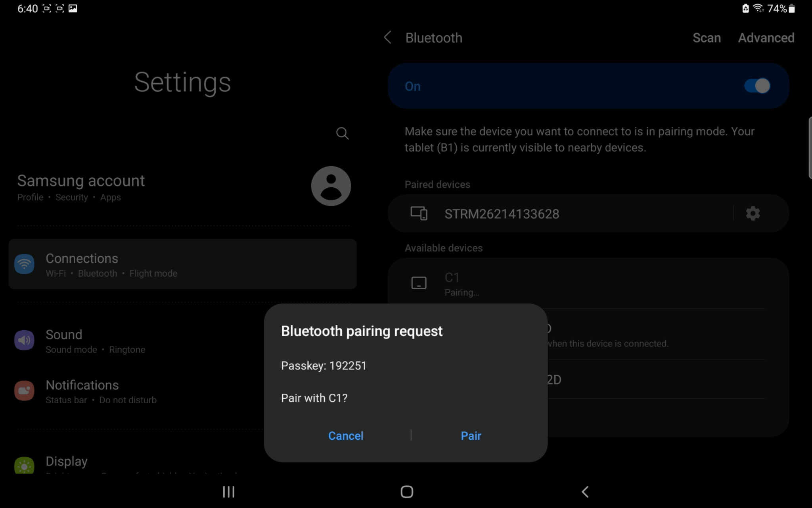
Task: Tap the Connections Wi-Fi icon
Action: coord(24,264)
